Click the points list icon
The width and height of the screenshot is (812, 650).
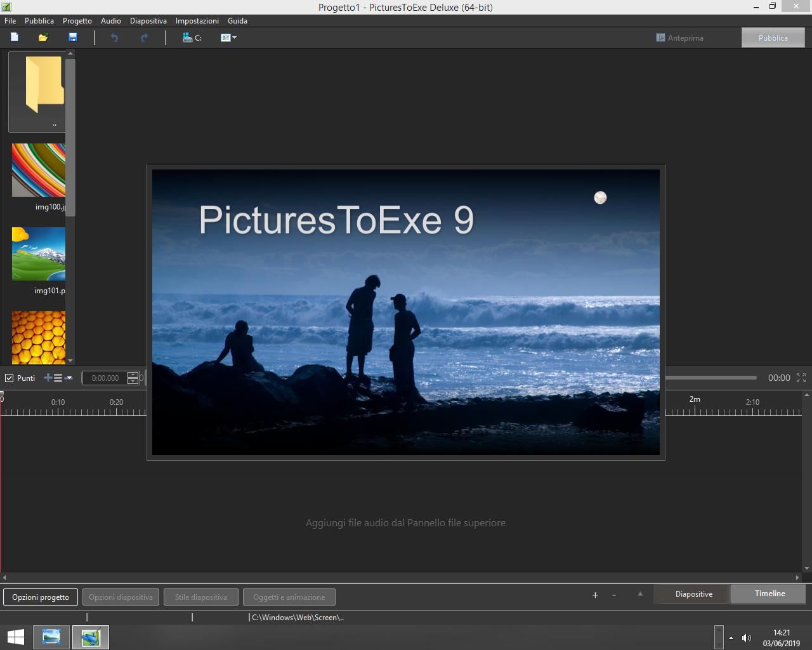pyautogui.click(x=58, y=378)
